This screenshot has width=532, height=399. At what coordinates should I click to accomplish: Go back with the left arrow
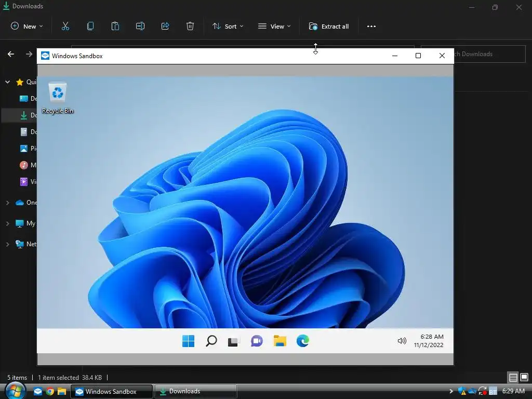11,54
